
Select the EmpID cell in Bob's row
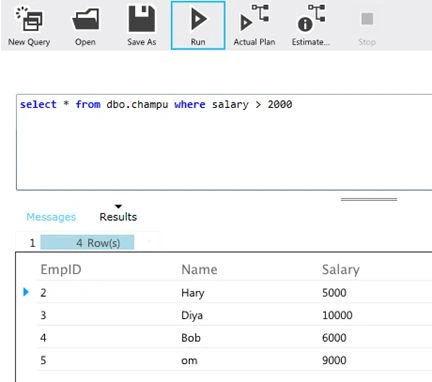coord(43,338)
